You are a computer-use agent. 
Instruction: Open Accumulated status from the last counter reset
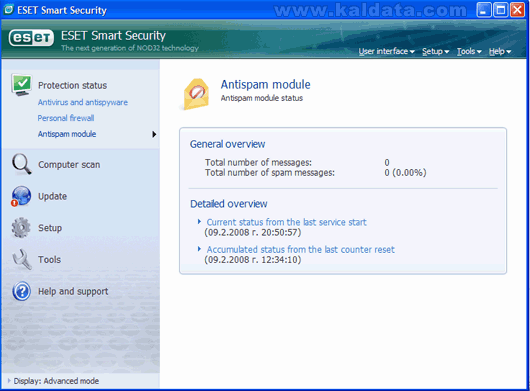300,249
